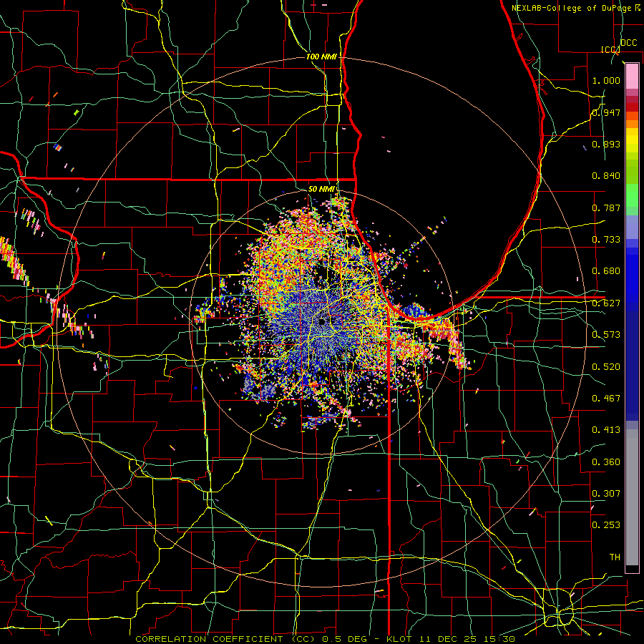Select the 0.307 scale value
This screenshot has height=644, width=644.
click(x=606, y=494)
